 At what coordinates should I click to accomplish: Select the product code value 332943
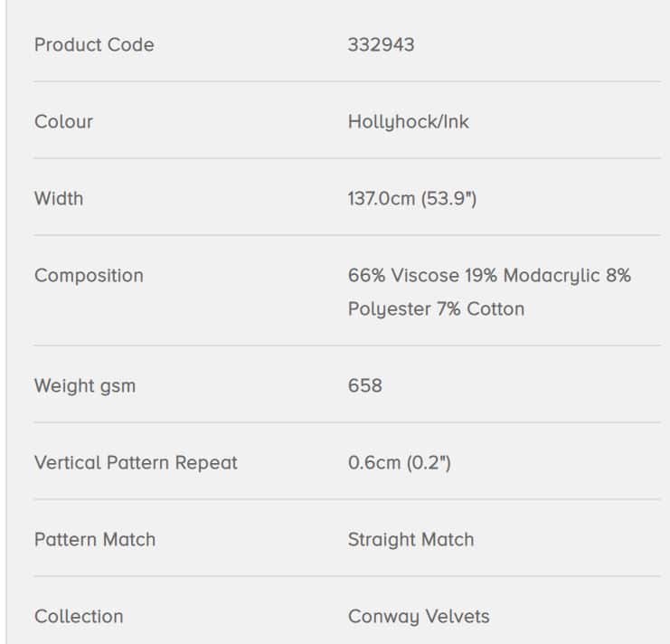click(x=382, y=45)
